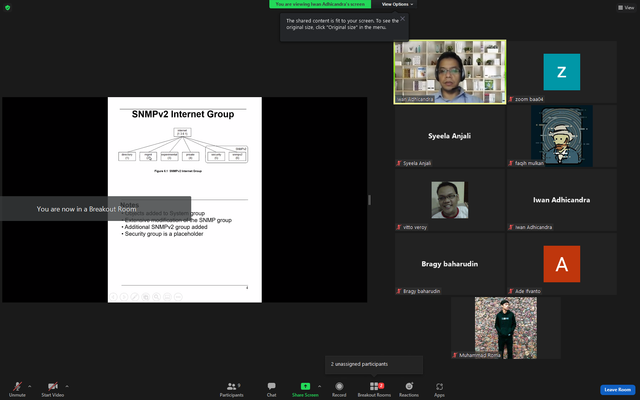Open audio options caret beside Unmute
Image resolution: width=640 pixels, height=400 pixels.
pyautogui.click(x=29, y=386)
